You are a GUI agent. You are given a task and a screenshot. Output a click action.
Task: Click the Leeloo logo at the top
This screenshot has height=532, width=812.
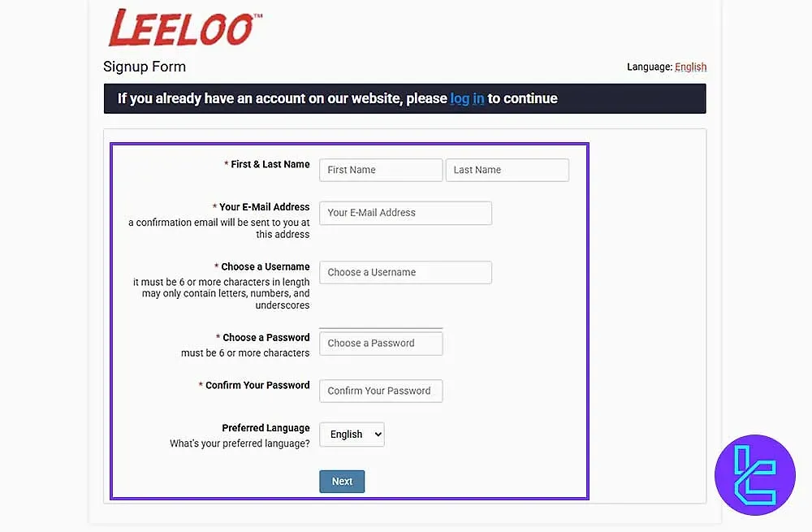184,27
